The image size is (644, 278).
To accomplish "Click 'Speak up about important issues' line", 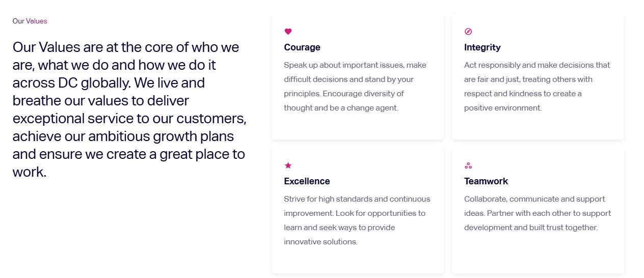I will click(355, 65).
